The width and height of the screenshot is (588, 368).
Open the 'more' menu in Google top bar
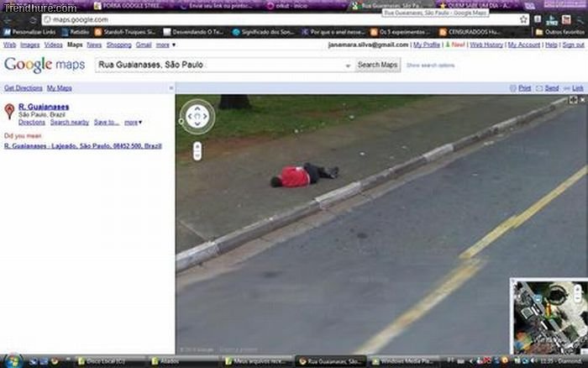point(165,45)
